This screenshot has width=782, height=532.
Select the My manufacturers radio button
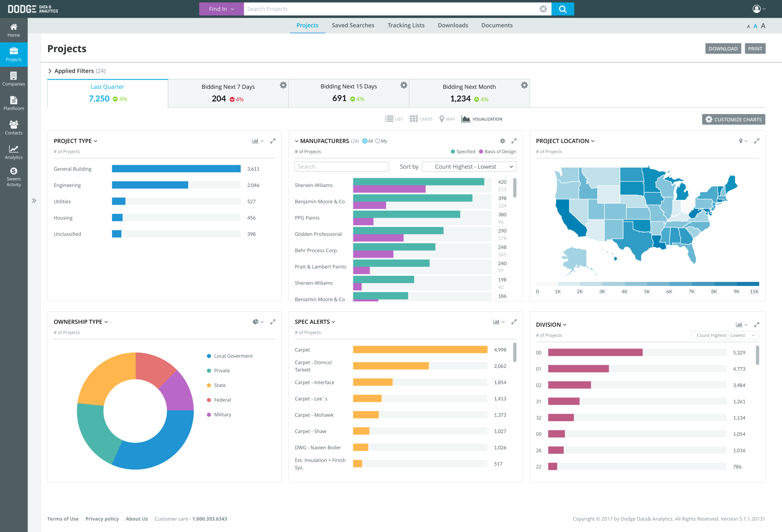378,141
